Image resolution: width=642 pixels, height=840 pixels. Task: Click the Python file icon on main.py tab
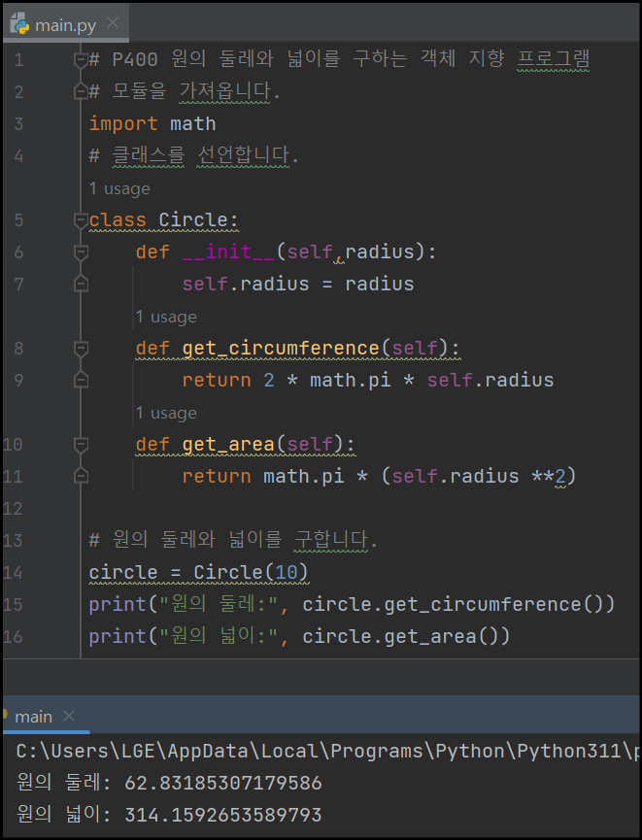pos(20,24)
